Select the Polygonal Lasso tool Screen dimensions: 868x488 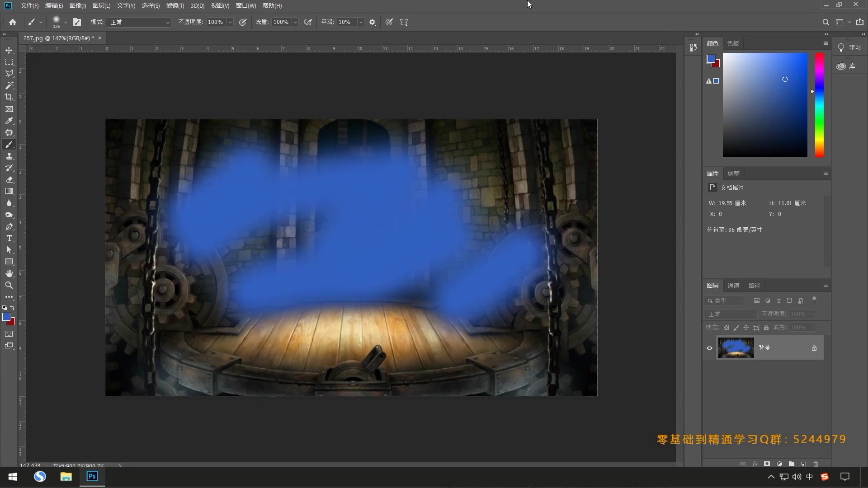[9, 74]
